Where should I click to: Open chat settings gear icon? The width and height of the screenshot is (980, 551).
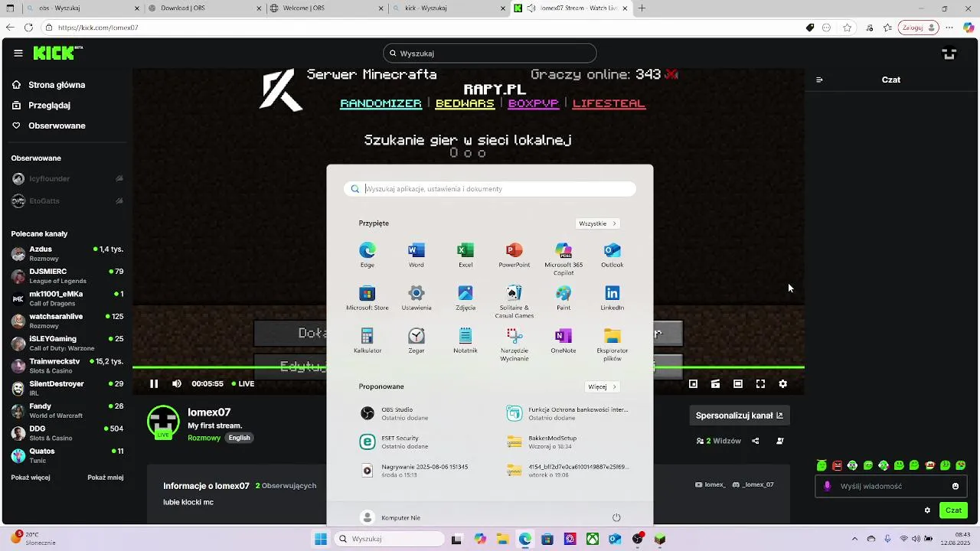pyautogui.click(x=927, y=510)
